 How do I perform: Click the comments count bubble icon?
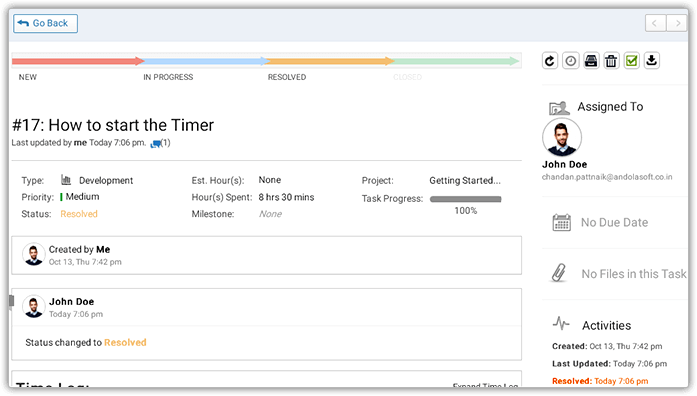point(156,144)
